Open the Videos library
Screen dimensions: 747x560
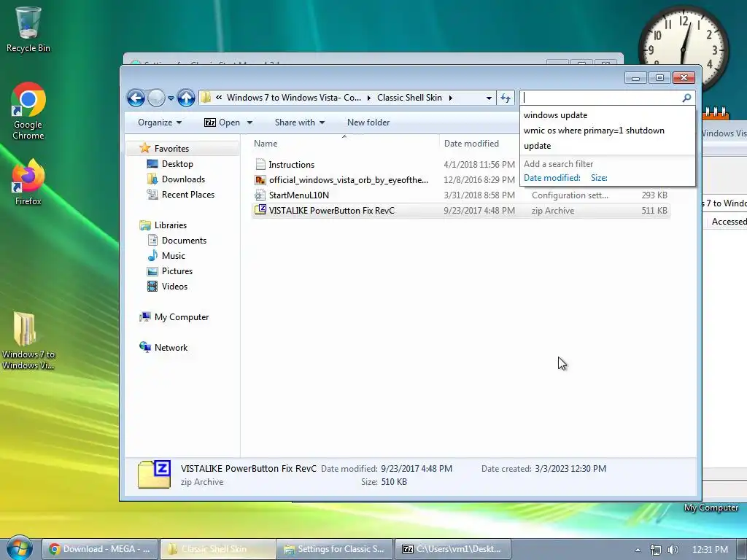(174, 286)
